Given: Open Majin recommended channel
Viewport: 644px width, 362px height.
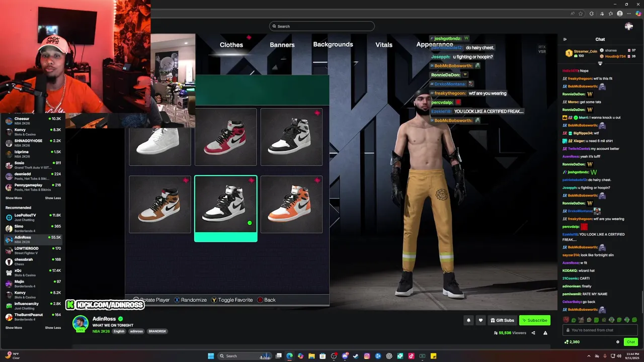Looking at the screenshot, I should pyautogui.click(x=33, y=284).
